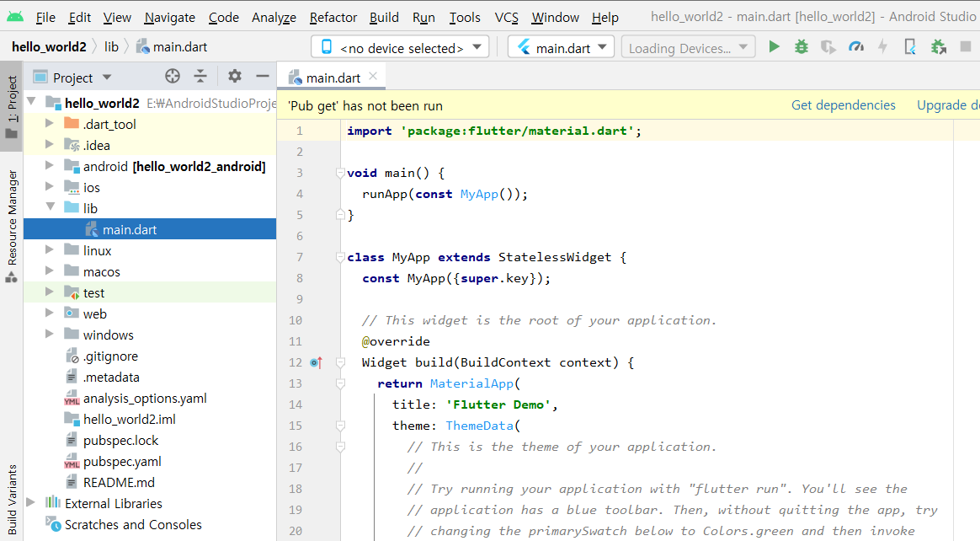
Task: Click line number 10 in gutter
Action: click(x=295, y=320)
